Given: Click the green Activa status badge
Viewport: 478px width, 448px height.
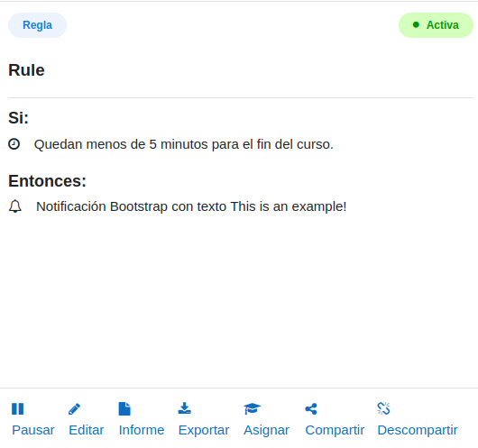Looking at the screenshot, I should pos(436,25).
